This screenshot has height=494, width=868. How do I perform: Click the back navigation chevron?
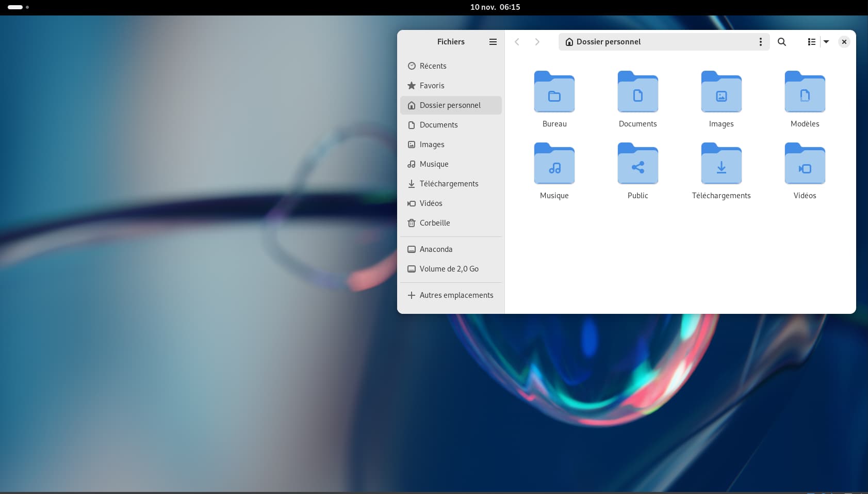tap(516, 42)
